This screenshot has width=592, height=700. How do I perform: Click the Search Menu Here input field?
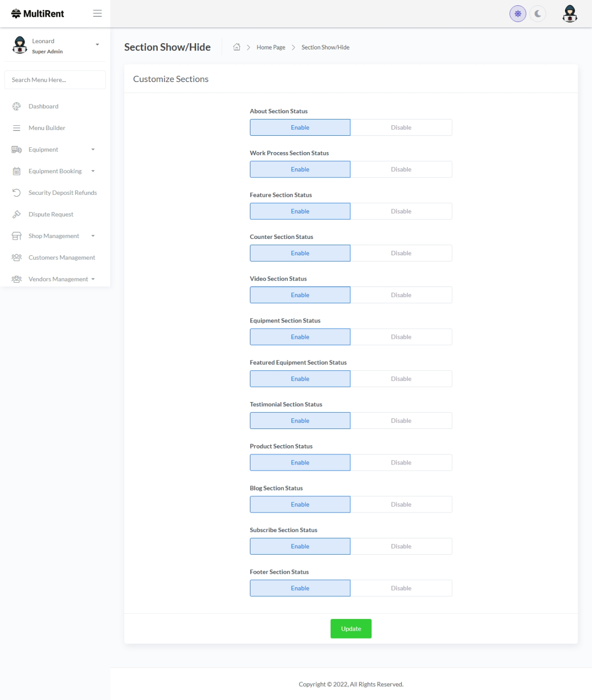tap(55, 80)
